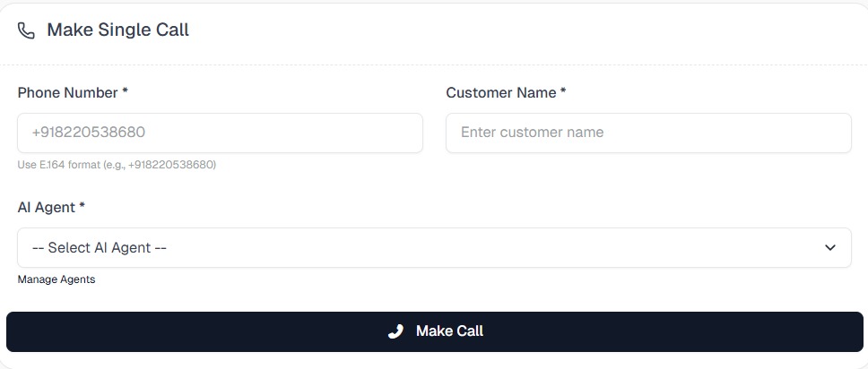Focus the Phone Number input field
Image resolution: width=868 pixels, height=369 pixels.
click(x=220, y=133)
